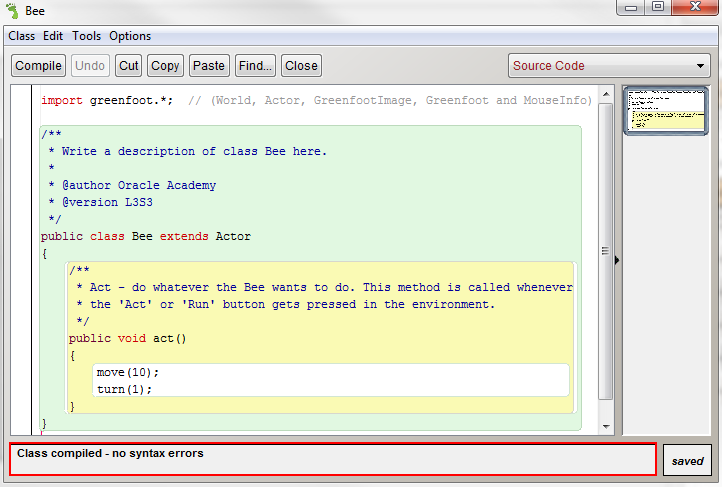The height and width of the screenshot is (487, 722).
Task: Open the Tools menu
Action: coord(86,36)
